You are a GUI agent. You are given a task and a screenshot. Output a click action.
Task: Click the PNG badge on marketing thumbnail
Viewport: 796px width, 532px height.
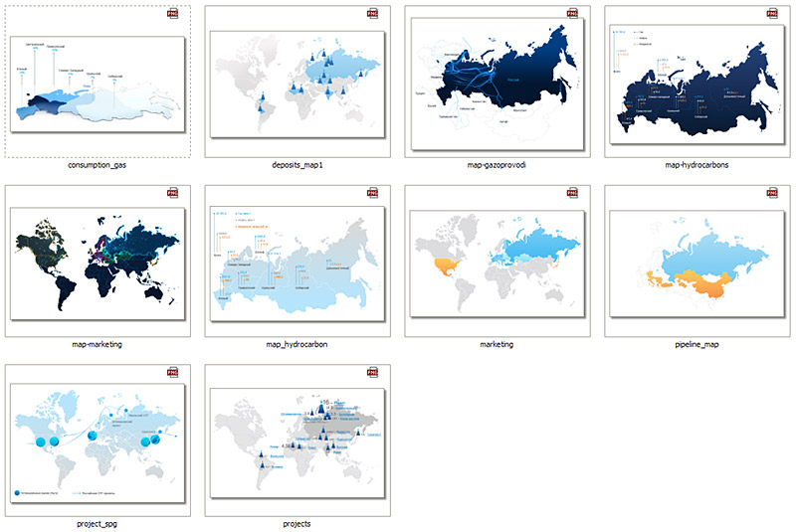(x=573, y=193)
